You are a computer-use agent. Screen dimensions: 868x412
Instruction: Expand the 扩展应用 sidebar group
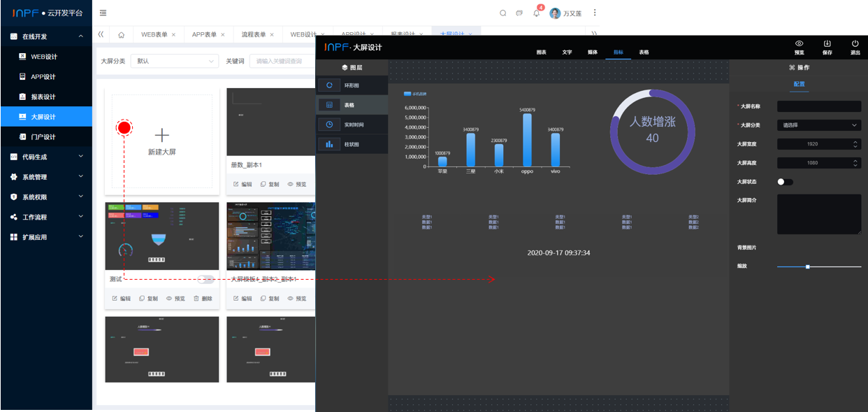tap(46, 237)
